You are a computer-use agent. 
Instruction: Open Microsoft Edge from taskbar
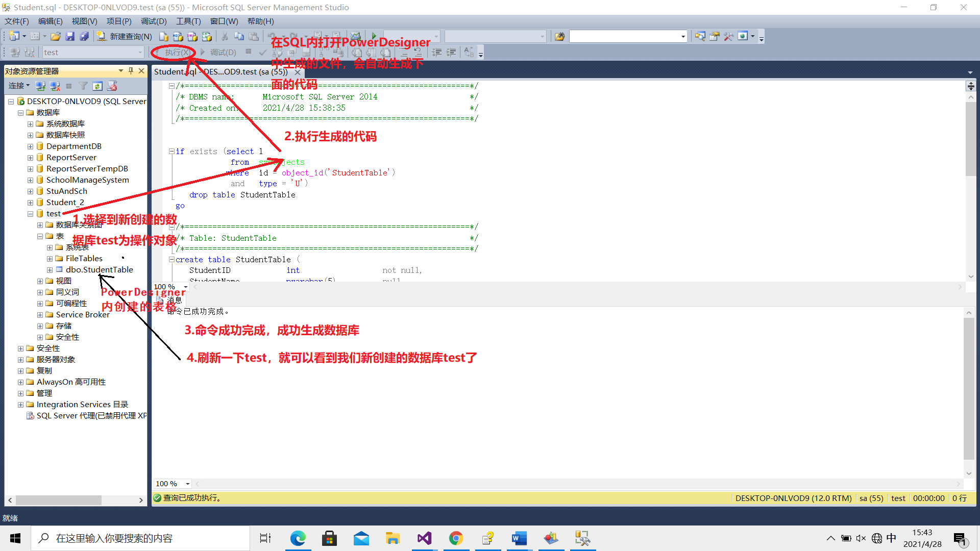pos(298,538)
